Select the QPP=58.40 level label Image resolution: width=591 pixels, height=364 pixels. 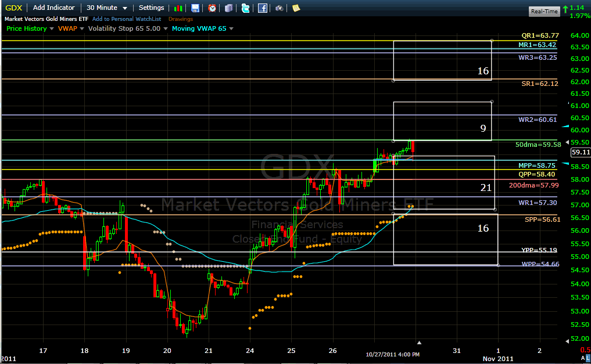pyautogui.click(x=537, y=174)
